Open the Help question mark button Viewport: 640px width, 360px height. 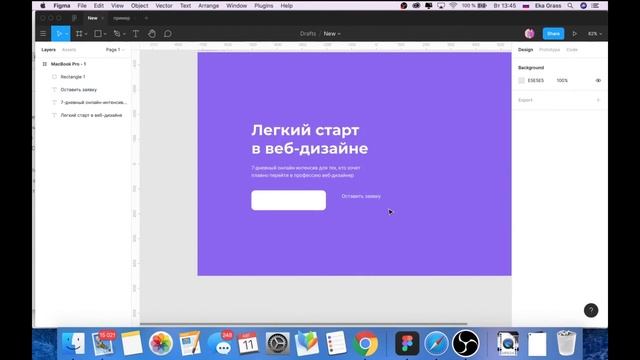click(x=591, y=311)
